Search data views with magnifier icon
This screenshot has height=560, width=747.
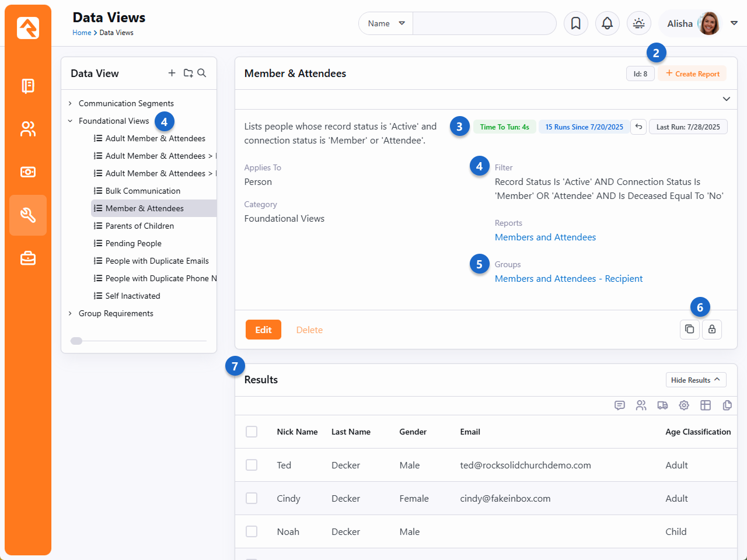point(202,73)
